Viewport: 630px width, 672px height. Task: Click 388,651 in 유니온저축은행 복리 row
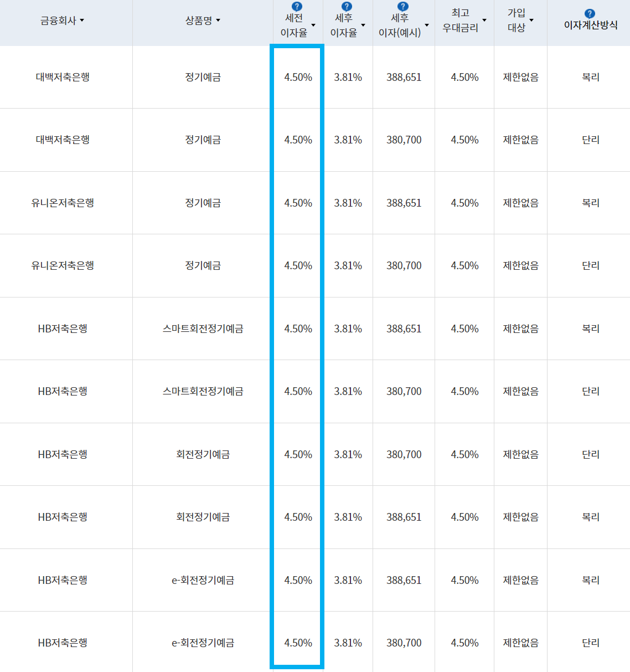[404, 203]
